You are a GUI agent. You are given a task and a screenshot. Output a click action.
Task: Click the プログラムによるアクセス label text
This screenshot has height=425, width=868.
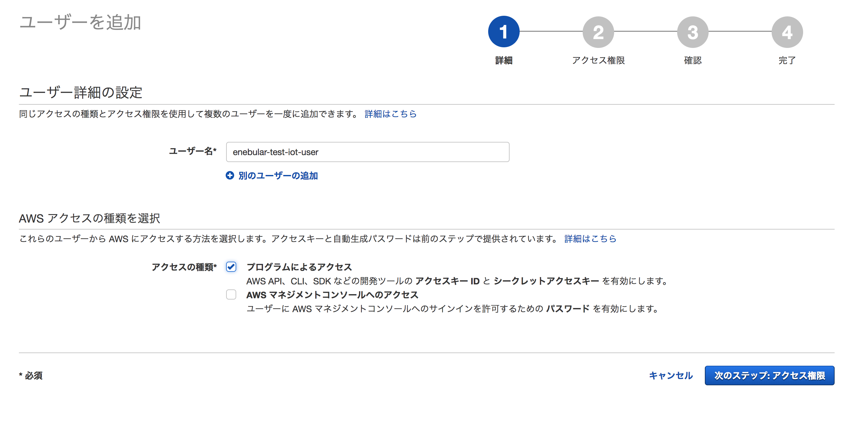(x=299, y=267)
